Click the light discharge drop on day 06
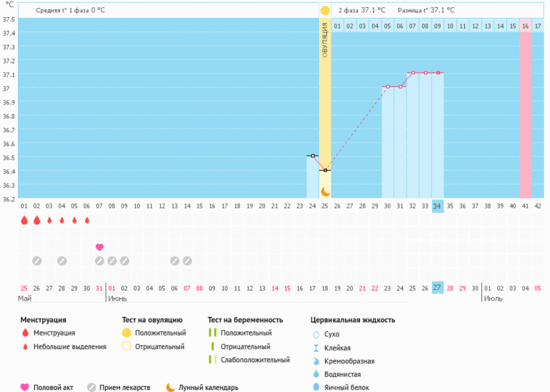The image size is (550, 392). pos(87,221)
